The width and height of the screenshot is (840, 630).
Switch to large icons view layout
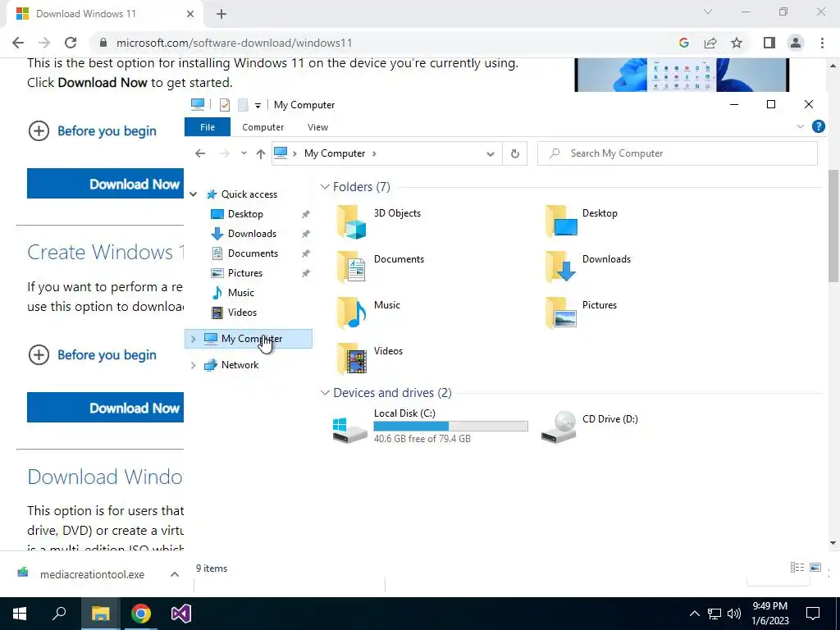tap(815, 568)
